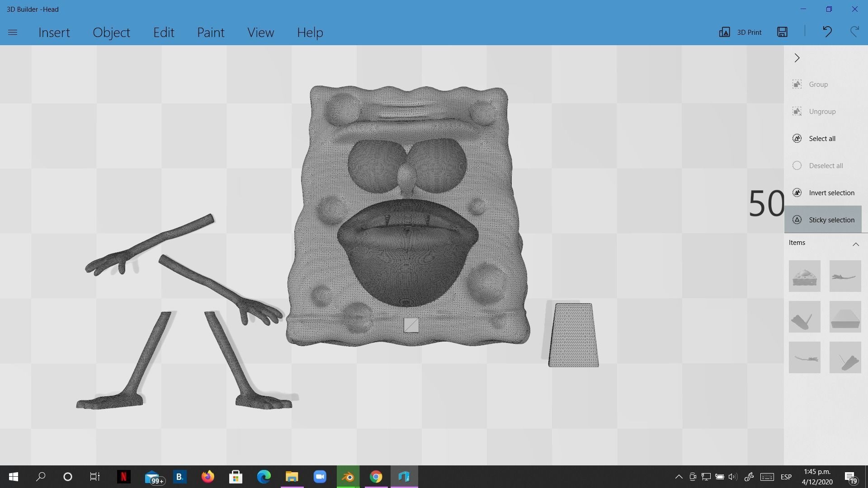The width and height of the screenshot is (868, 488).
Task: Select the bottom-left arm item thumbnail
Action: coord(805,357)
